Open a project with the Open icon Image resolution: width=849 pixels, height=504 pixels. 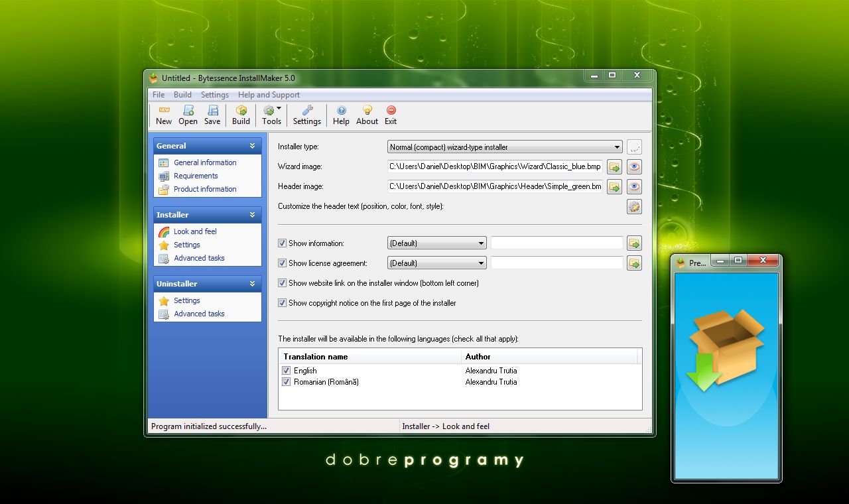tap(188, 110)
